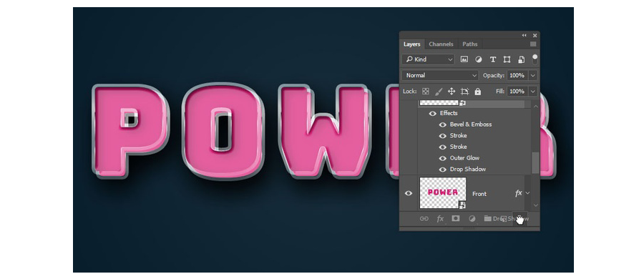The width and height of the screenshot is (644, 279).
Task: Click the Lock all padlock icon
Action: click(x=478, y=92)
